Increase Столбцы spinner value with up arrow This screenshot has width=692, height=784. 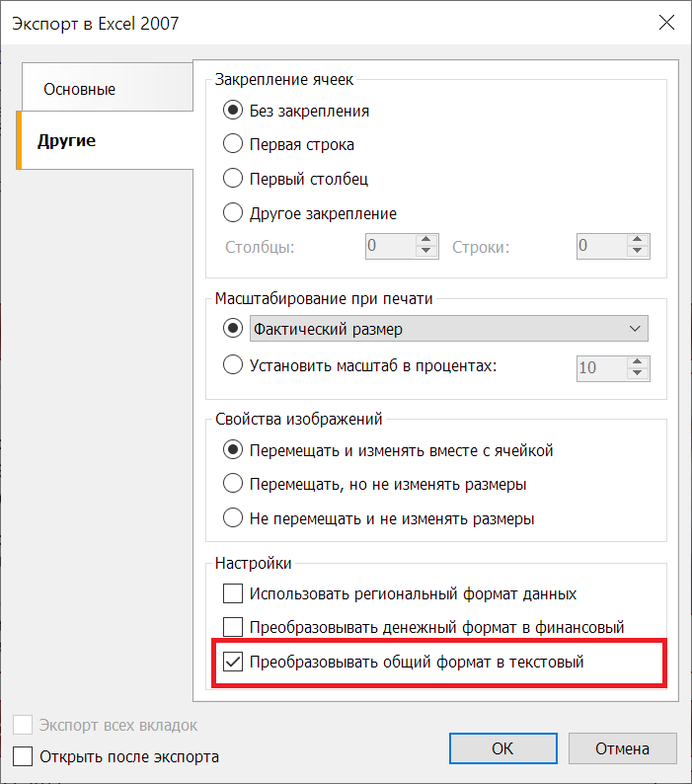click(x=426, y=240)
